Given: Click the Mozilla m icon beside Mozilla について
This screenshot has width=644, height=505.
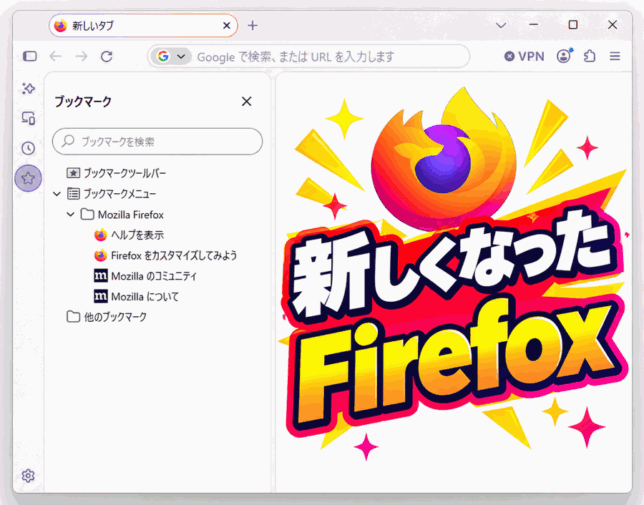Looking at the screenshot, I should point(101,296).
